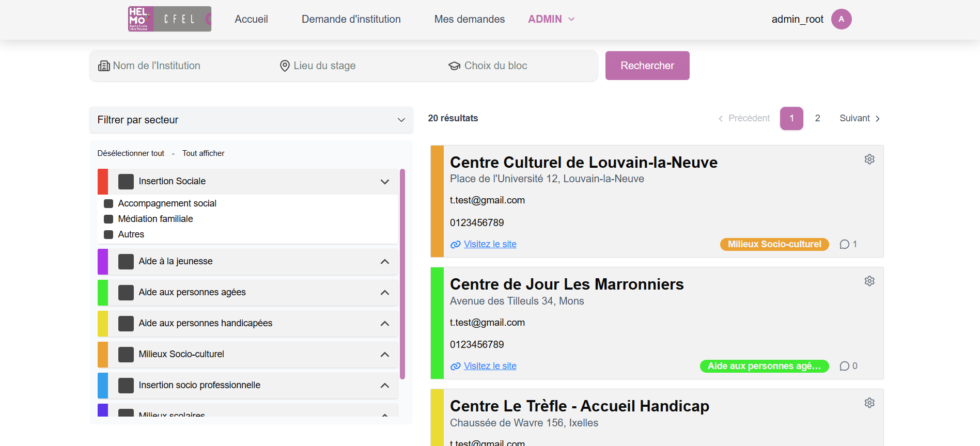Toggle the Milieux Socio-culturel sector checkbox
The height and width of the screenshot is (446, 980).
(126, 354)
